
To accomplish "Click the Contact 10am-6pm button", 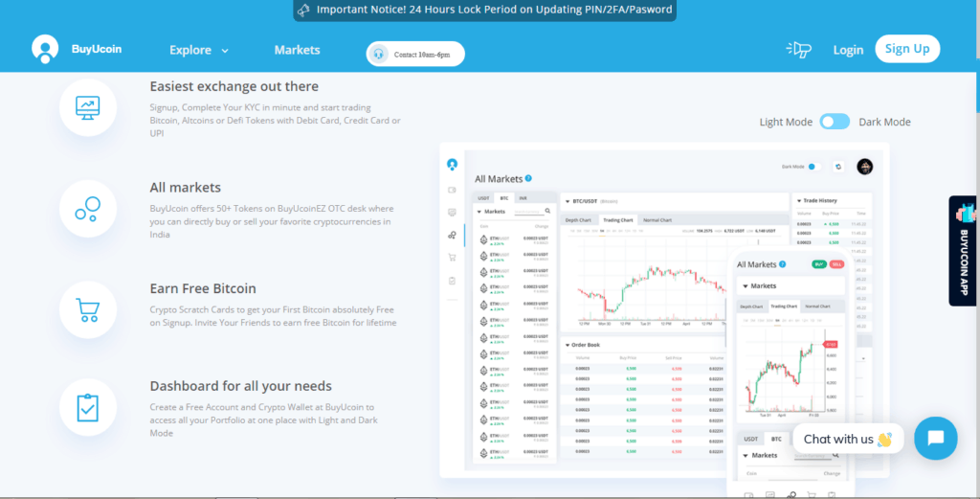I will coord(415,54).
